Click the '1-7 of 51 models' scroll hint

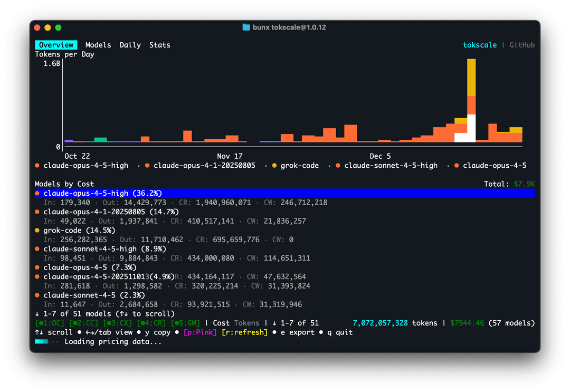click(104, 314)
